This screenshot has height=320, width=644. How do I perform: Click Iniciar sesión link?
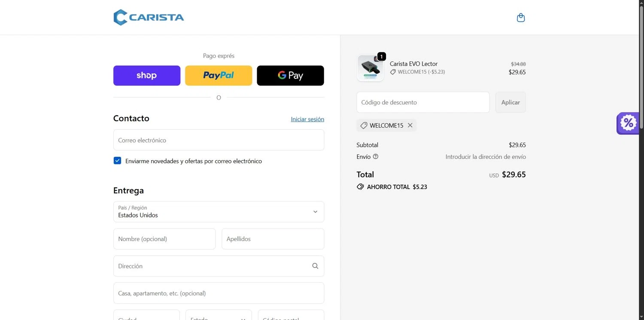[307, 119]
